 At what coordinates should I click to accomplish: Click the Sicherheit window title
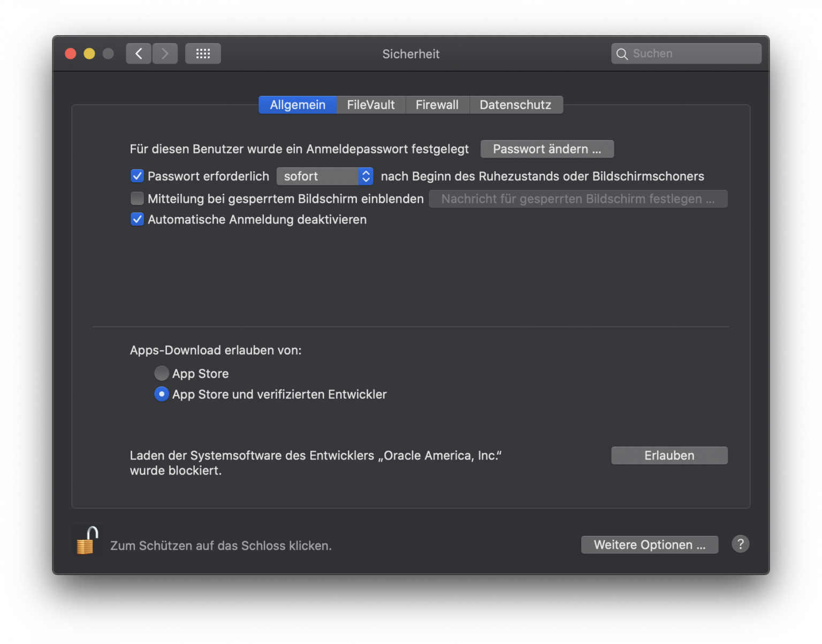411,54
